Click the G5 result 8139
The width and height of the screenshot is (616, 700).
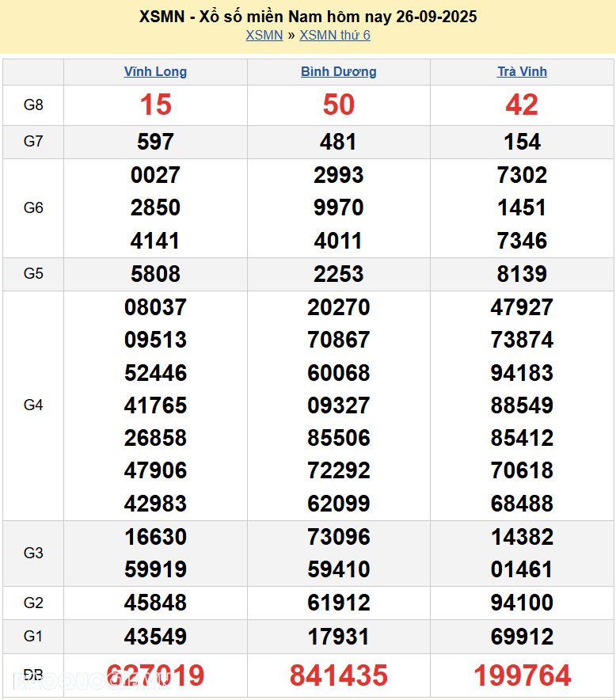(x=522, y=274)
